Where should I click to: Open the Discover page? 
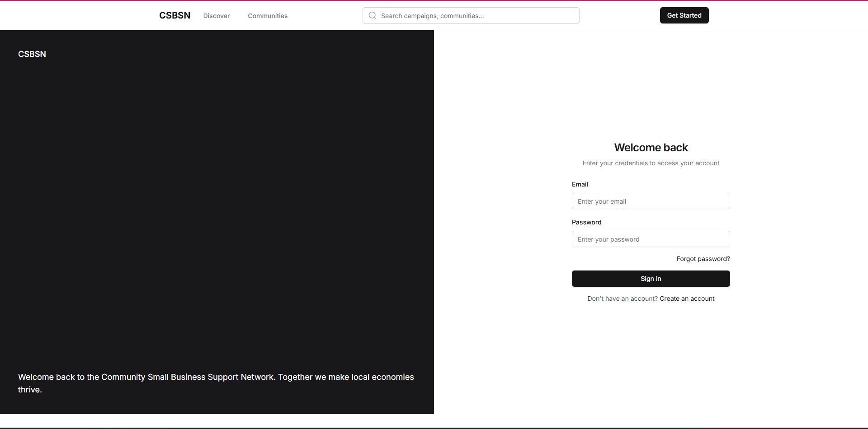click(x=217, y=16)
